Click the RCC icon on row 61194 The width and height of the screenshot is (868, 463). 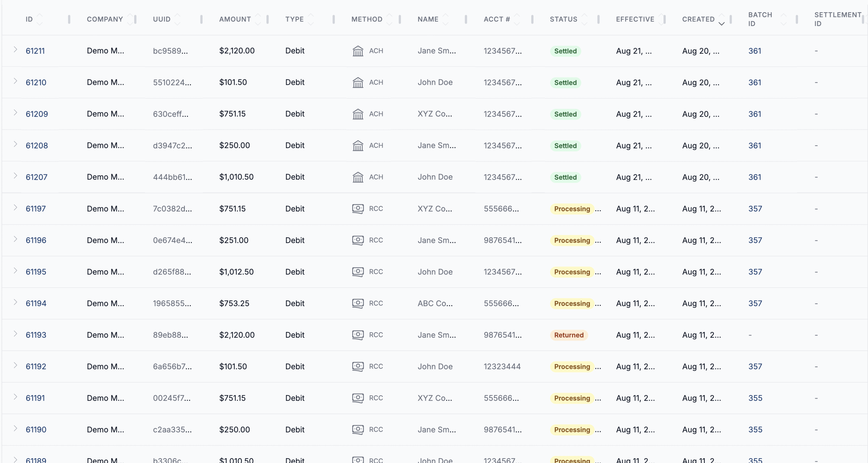[358, 303]
